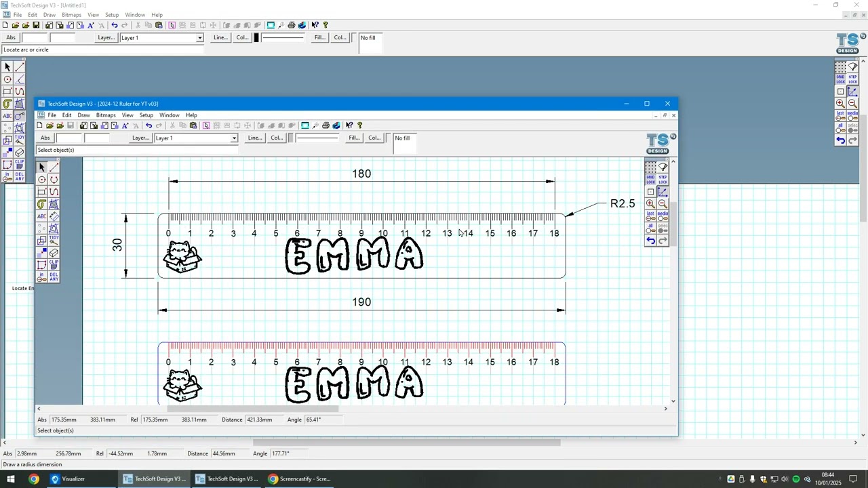Pick the S-curve tool in Ruler window
This screenshot has width=868, height=488.
coord(54,192)
